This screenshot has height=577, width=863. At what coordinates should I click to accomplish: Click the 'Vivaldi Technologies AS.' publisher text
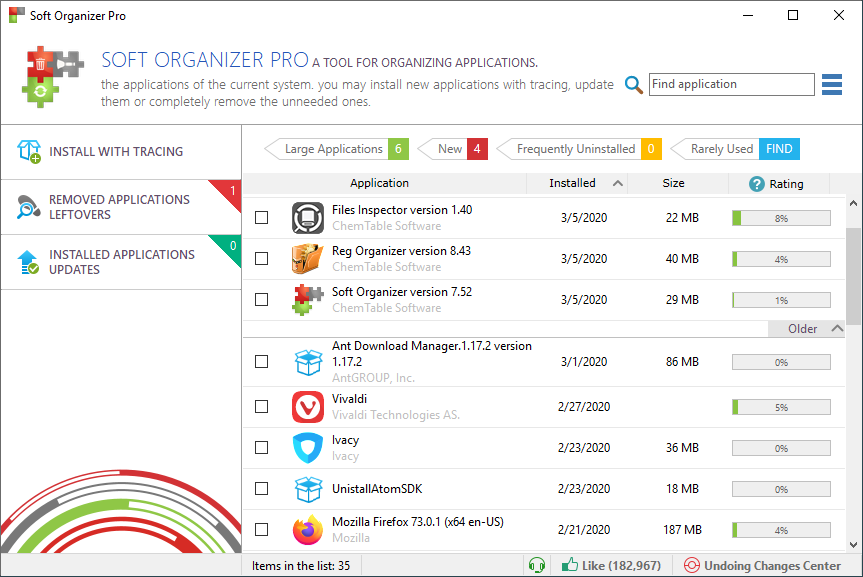pyautogui.click(x=396, y=415)
